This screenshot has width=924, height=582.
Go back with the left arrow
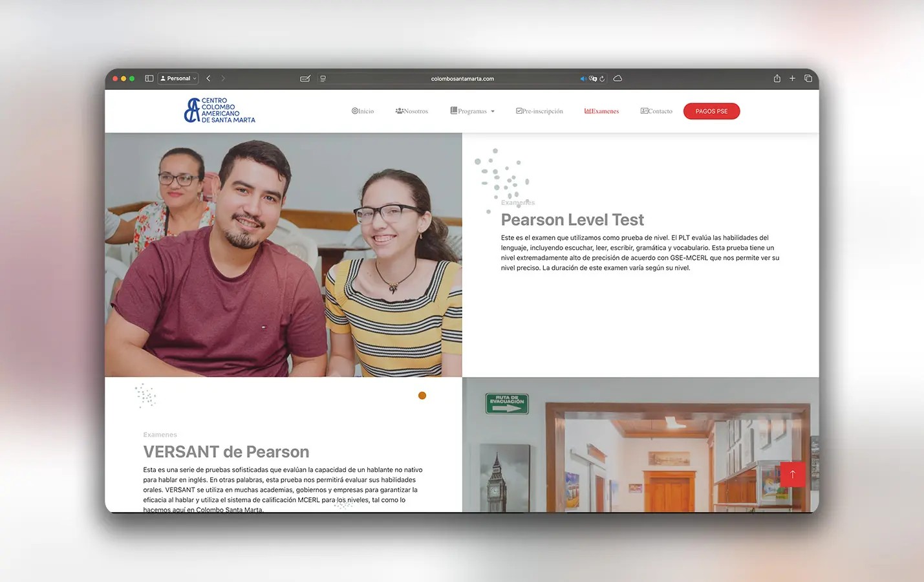click(208, 78)
